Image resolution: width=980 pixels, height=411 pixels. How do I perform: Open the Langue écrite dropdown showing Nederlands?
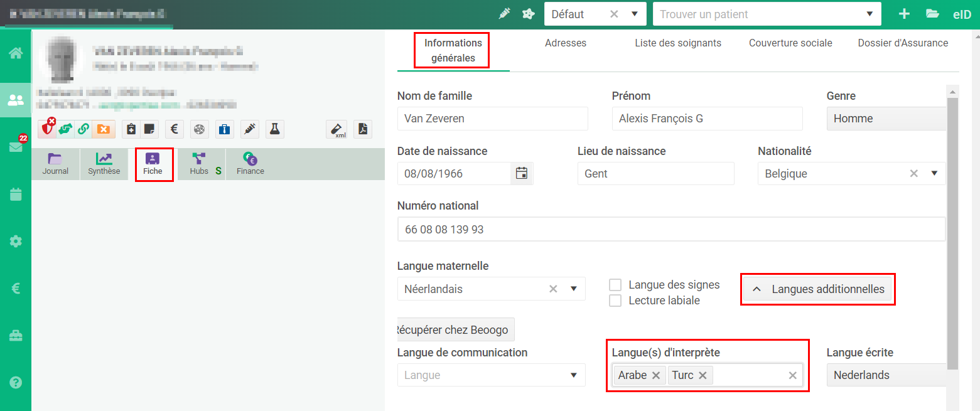point(886,375)
